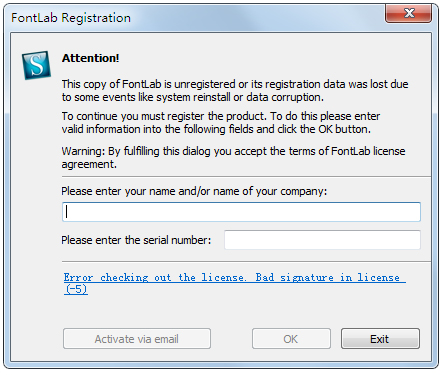
Task: Close the FontLab Registration dialog
Action: pos(408,13)
